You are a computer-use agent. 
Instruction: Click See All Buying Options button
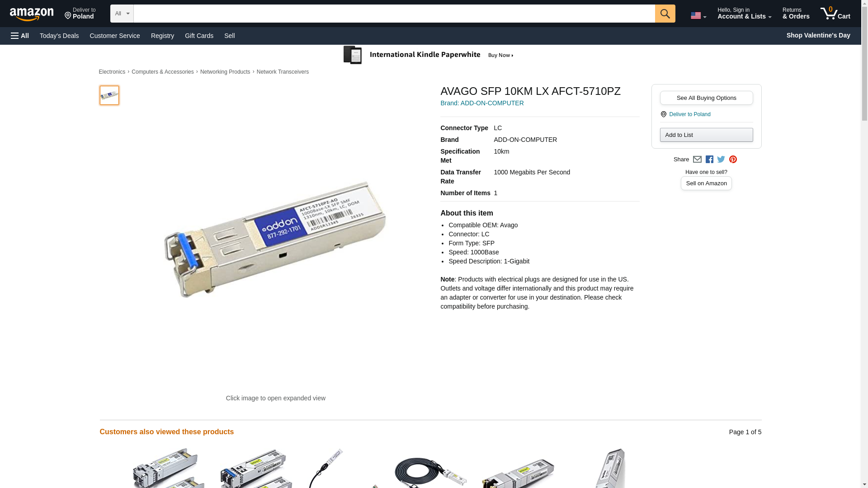(x=706, y=98)
